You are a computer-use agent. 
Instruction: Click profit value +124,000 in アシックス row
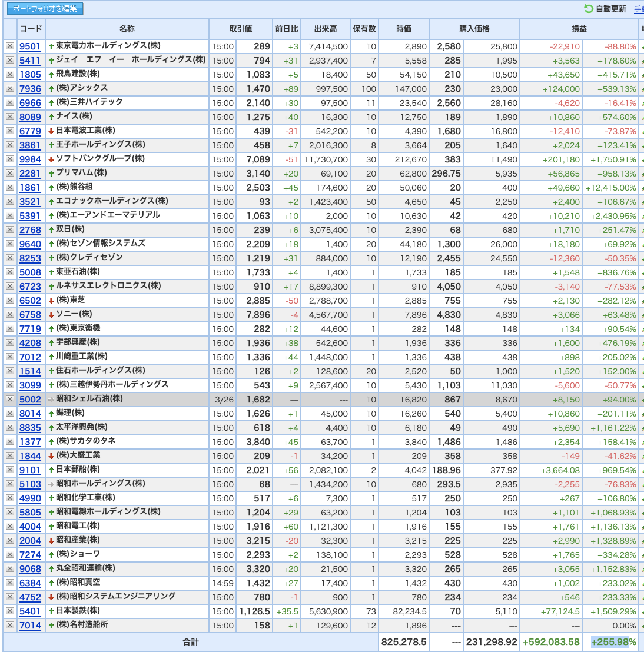[x=561, y=89]
